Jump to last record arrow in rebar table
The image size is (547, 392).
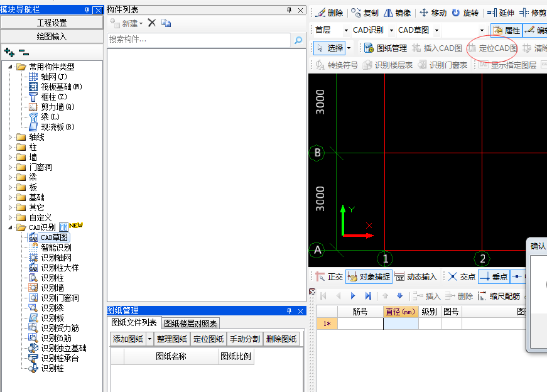368,296
